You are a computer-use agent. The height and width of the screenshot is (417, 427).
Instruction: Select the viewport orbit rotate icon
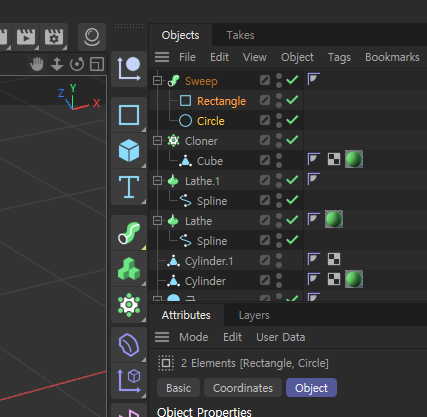(77, 64)
